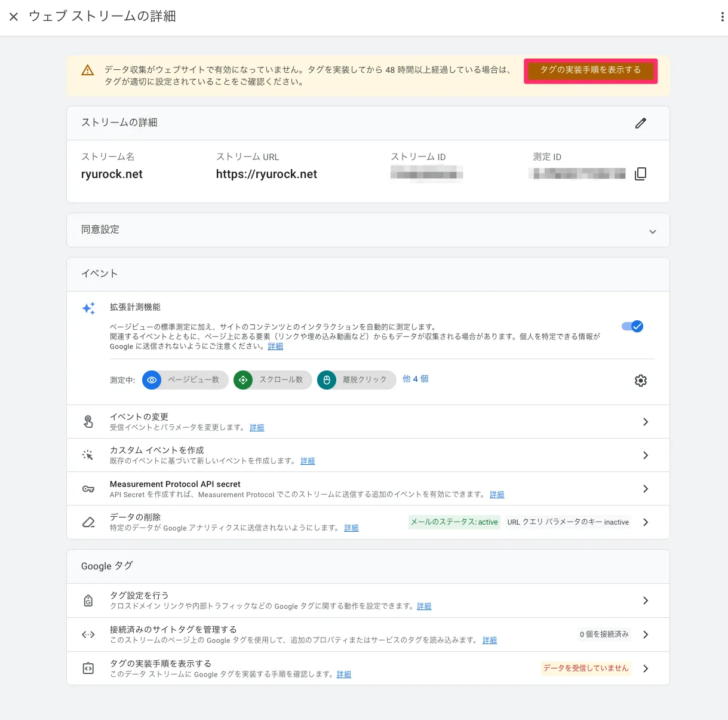Open 接続済みのサイトタグを管理する row

[x=645, y=635]
